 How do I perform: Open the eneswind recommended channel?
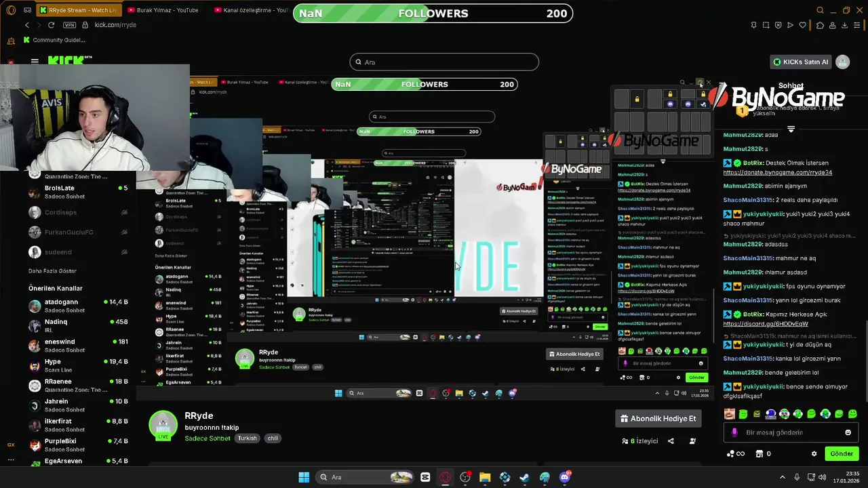point(78,345)
